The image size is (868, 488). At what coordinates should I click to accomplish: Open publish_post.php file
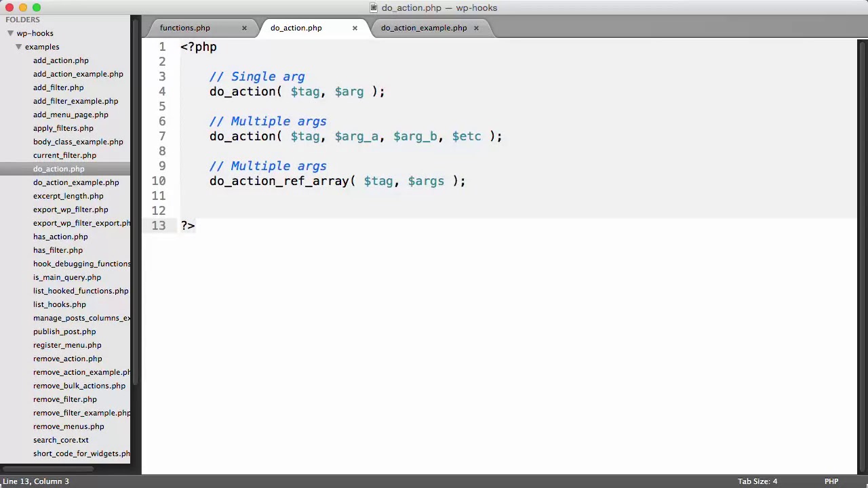[x=64, y=331]
